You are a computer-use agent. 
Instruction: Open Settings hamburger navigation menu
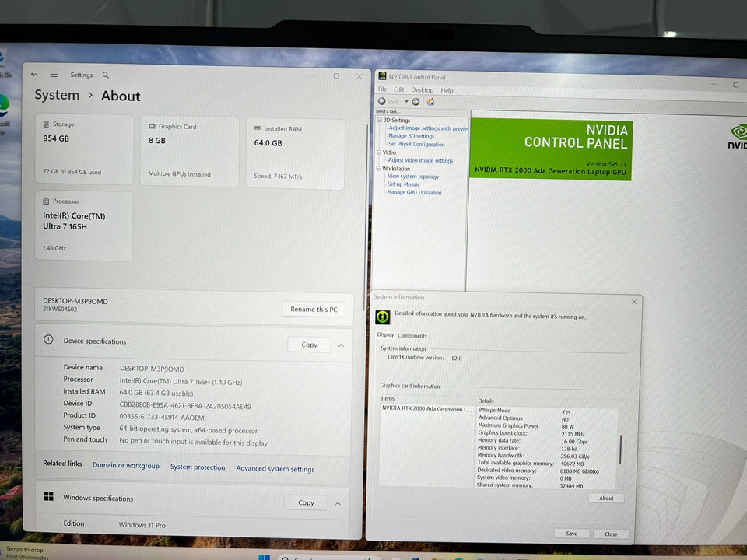click(x=54, y=75)
